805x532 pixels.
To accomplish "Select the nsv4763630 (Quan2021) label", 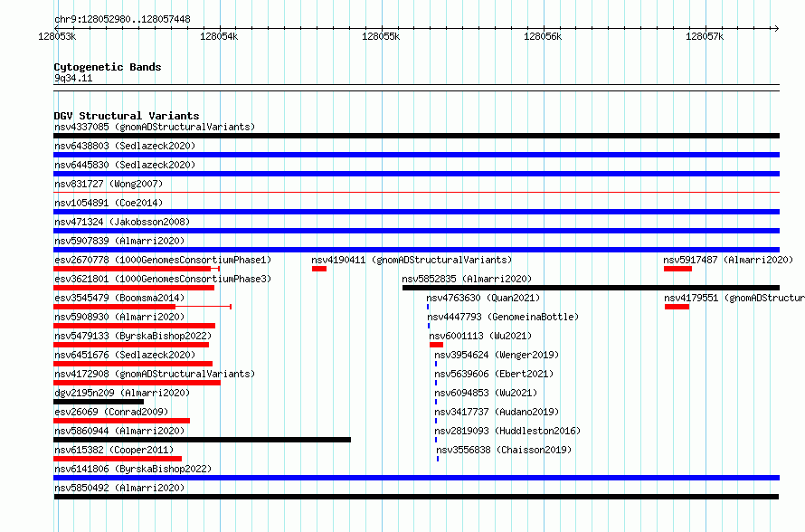I will click(x=483, y=298).
